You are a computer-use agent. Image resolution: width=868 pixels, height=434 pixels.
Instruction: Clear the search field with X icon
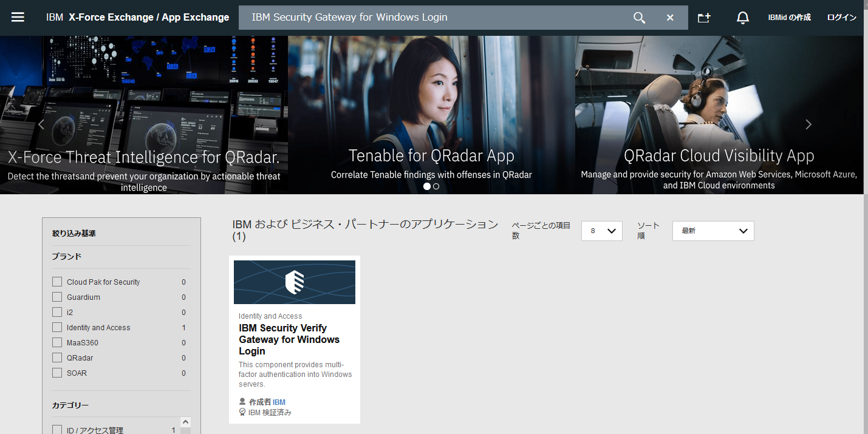670,18
